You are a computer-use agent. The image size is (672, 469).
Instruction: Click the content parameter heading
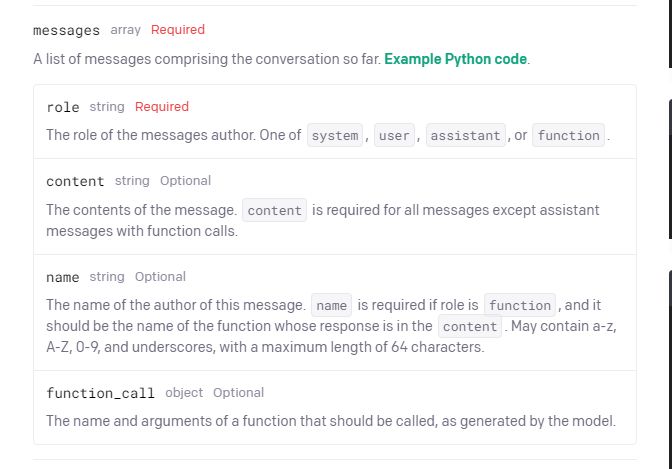[75, 181]
